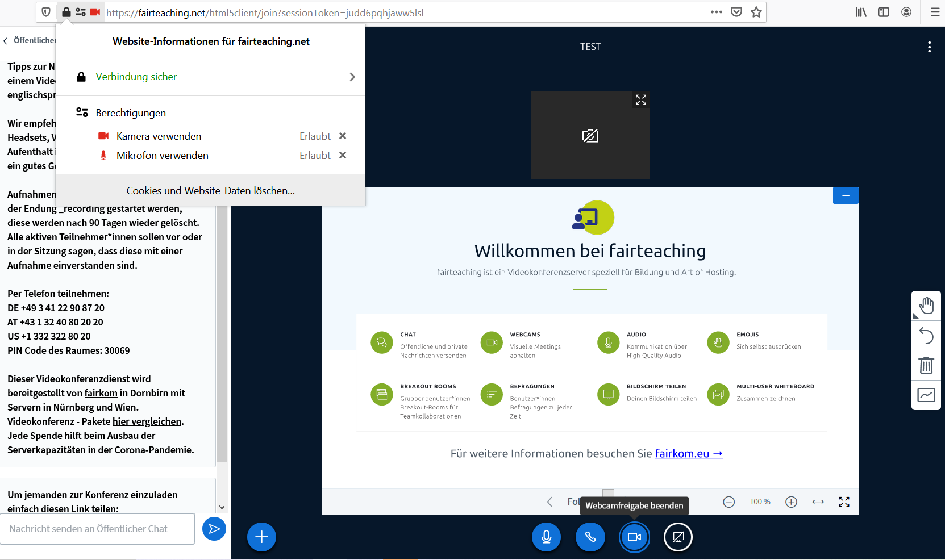
Task: Zoom in the presentation
Action: tap(791, 502)
